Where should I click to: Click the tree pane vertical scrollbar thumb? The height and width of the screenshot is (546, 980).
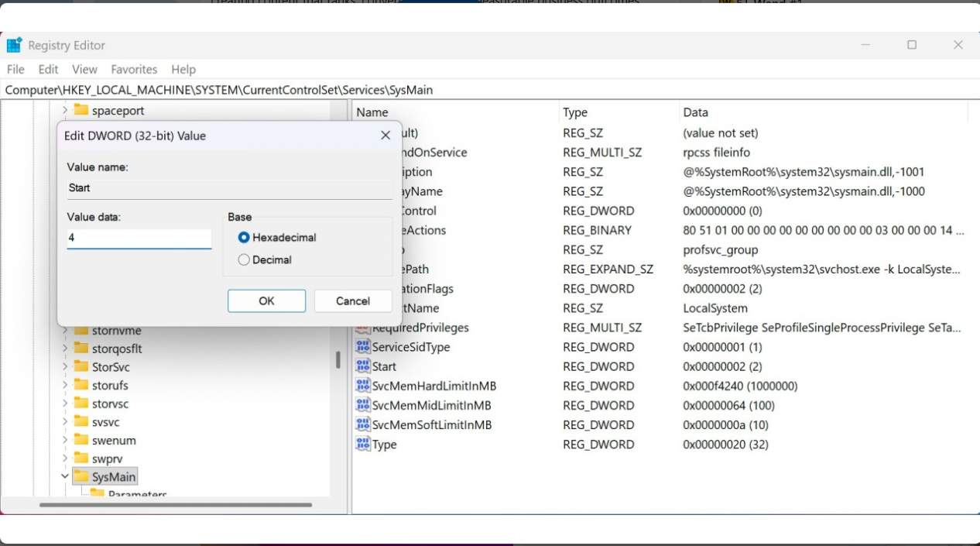pos(338,359)
